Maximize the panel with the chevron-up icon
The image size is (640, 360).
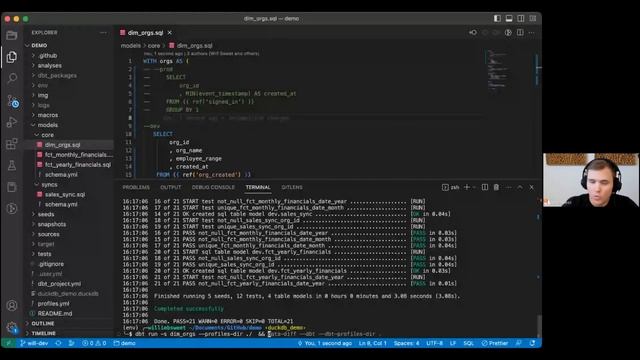pyautogui.click(x=520, y=187)
